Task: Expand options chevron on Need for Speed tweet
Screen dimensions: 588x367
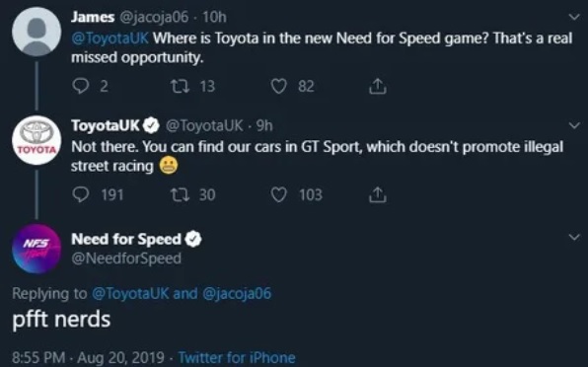Action: click(x=574, y=237)
